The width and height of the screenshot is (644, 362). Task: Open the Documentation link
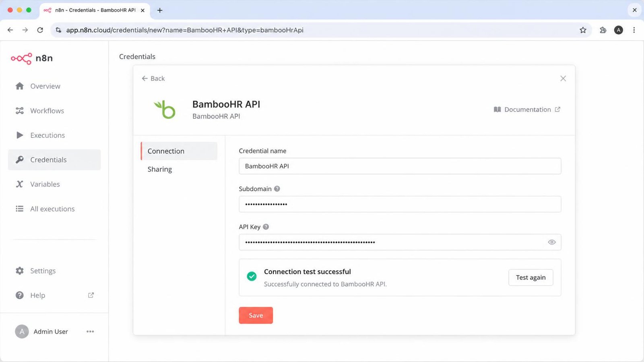pos(527,110)
